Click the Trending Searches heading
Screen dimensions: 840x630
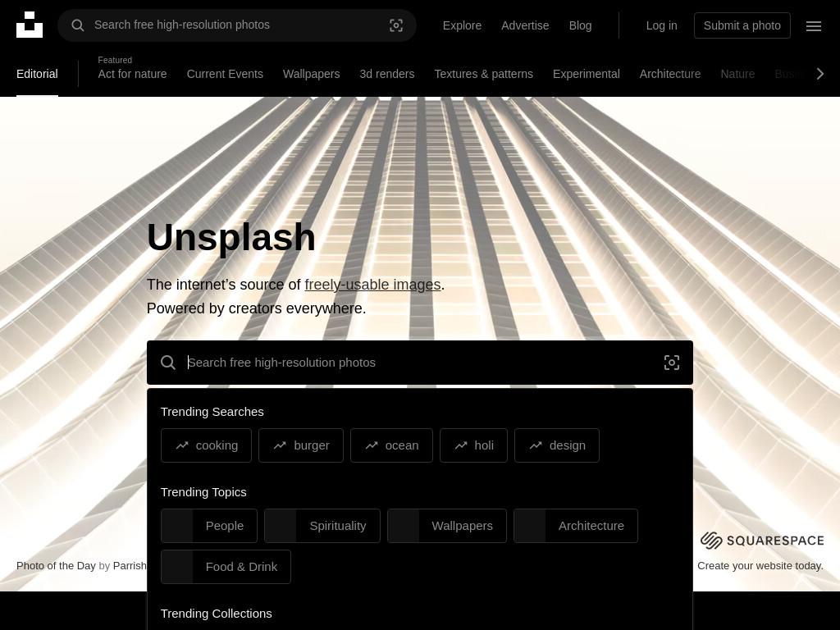point(212,412)
